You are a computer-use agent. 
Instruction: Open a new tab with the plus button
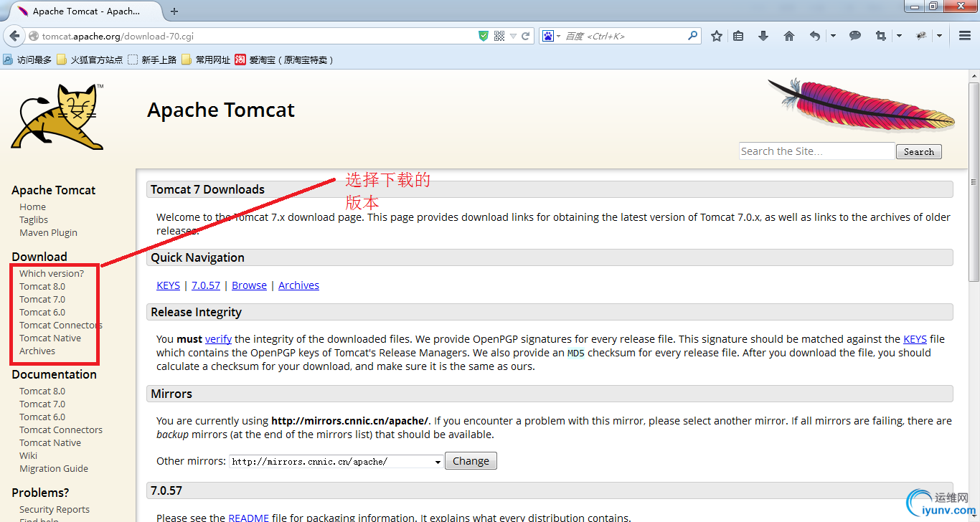click(x=174, y=11)
